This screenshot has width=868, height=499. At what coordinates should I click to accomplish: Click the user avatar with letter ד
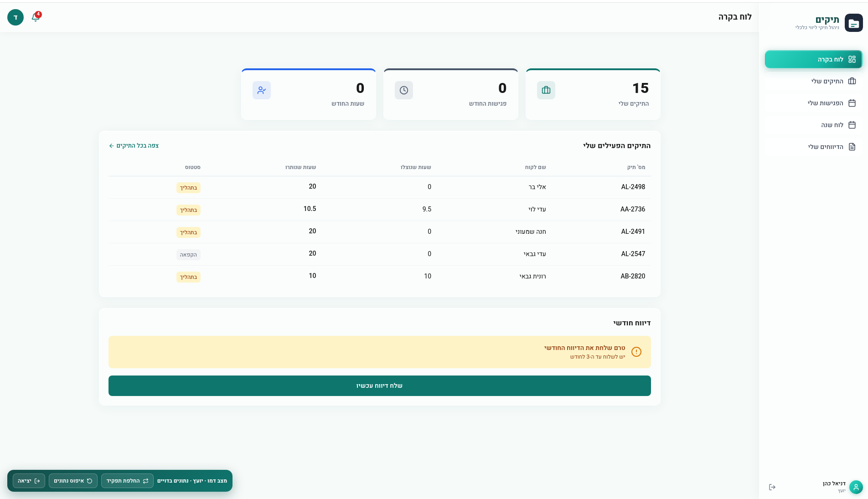(15, 17)
